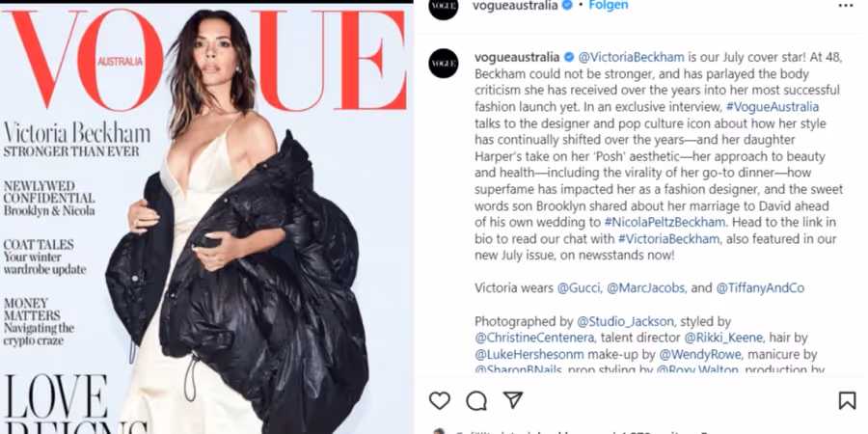Open Vogue avatar beside the caption
Image resolution: width=868 pixels, height=434 pixels.
[444, 63]
